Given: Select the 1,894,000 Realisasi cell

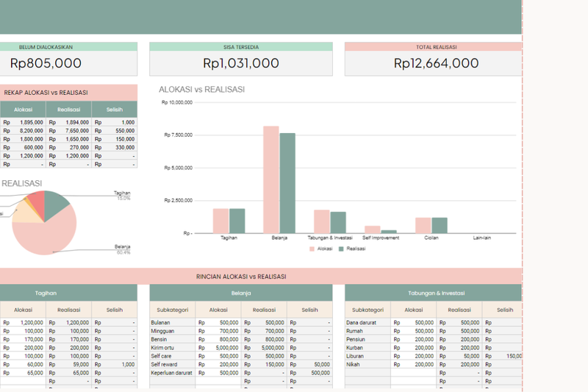Looking at the screenshot, I should click(x=68, y=122).
